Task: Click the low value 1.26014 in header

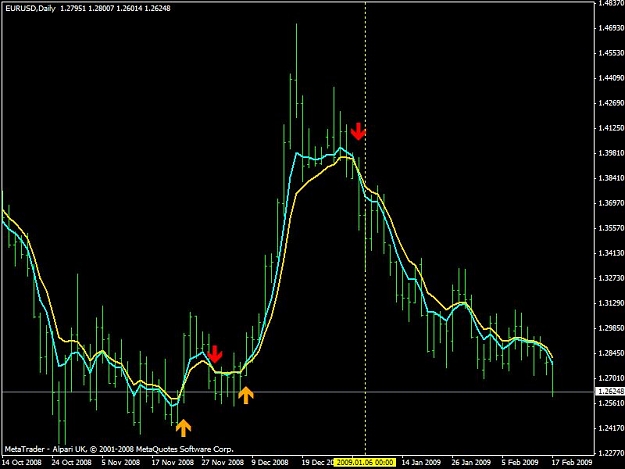Action: pos(129,8)
